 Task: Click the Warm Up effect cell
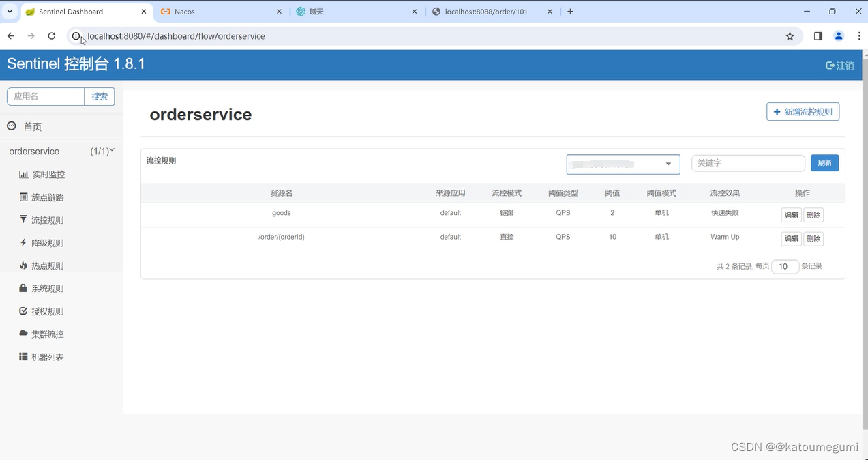point(725,237)
